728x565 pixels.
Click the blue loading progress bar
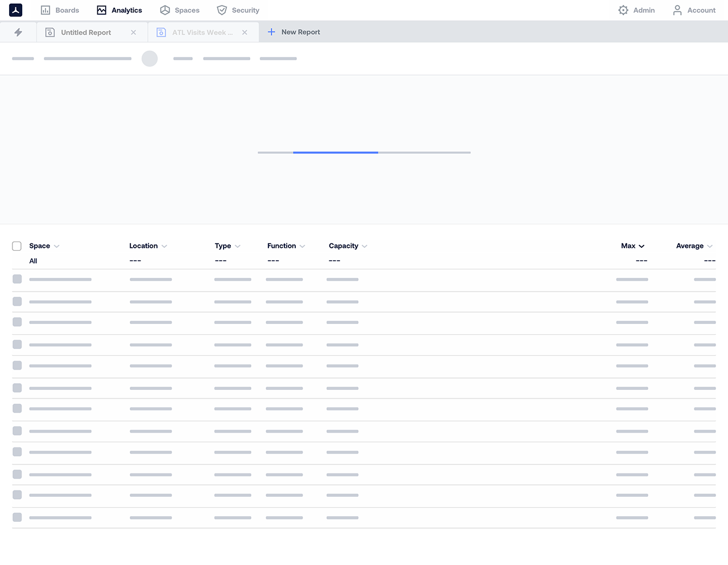click(x=336, y=152)
